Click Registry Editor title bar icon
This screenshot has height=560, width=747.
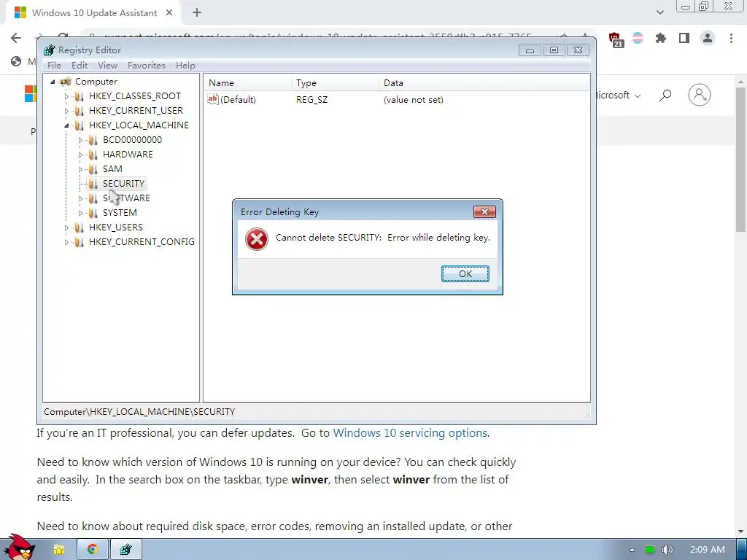49,50
